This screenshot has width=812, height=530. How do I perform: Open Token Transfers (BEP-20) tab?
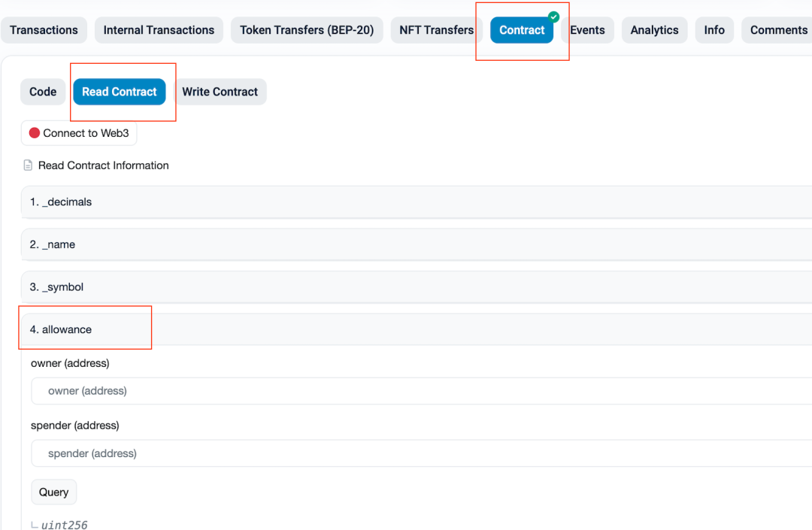(x=307, y=30)
